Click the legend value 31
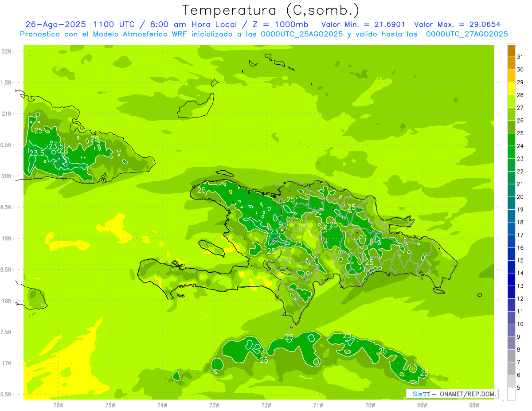 520,57
